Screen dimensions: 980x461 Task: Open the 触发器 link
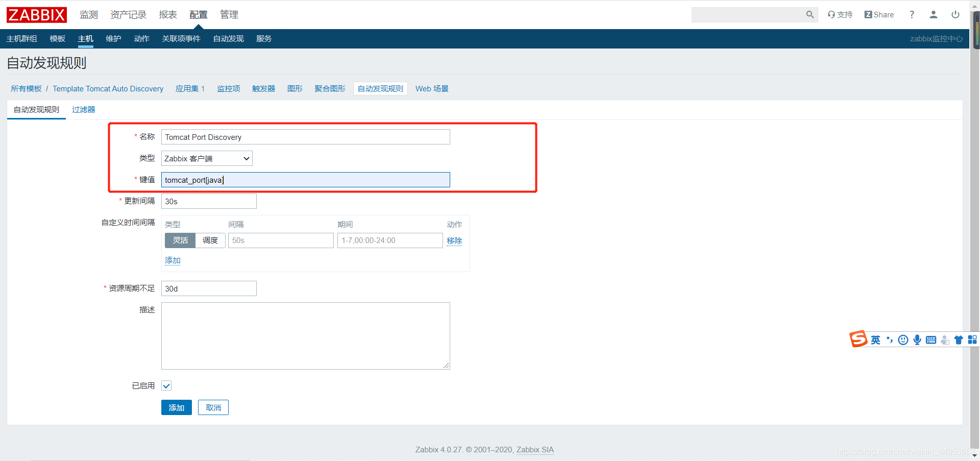tap(263, 89)
